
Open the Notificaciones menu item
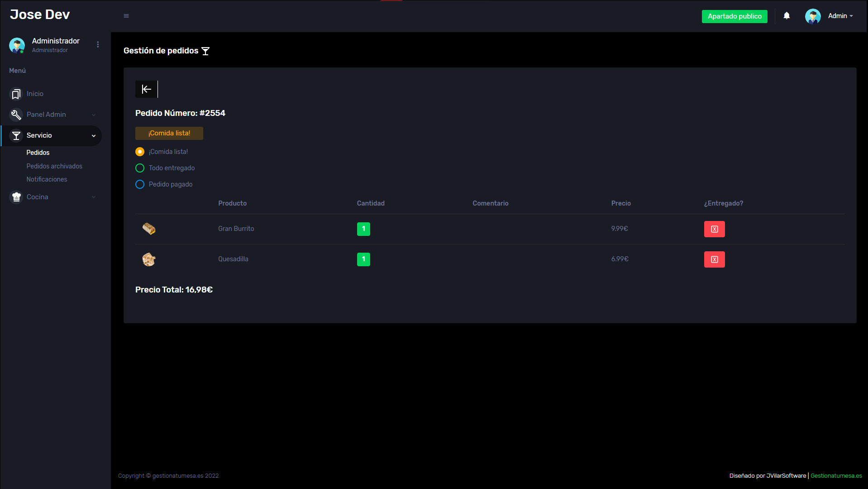tap(47, 179)
